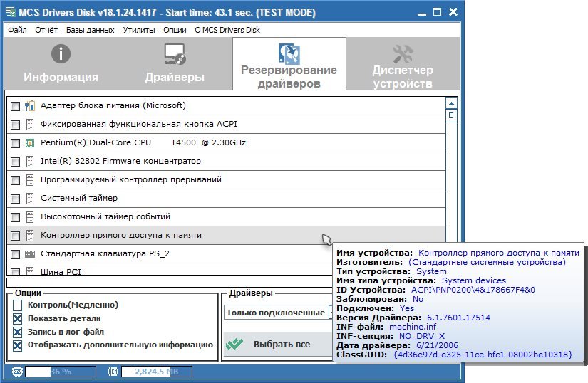Open the Базы данных menu

90,30
